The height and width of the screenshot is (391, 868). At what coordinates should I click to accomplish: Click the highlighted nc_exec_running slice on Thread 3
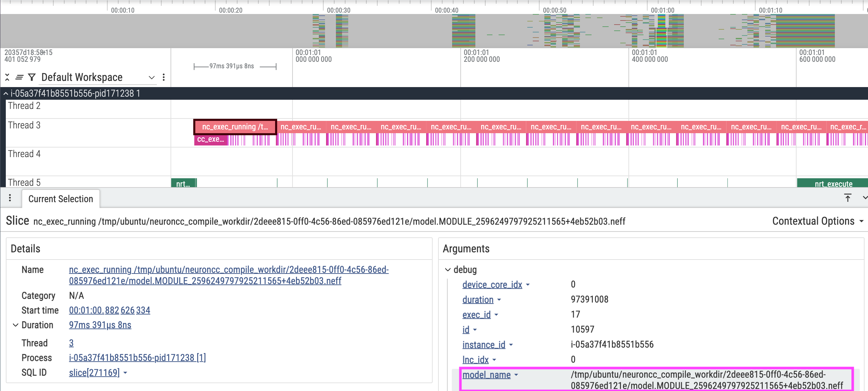235,127
